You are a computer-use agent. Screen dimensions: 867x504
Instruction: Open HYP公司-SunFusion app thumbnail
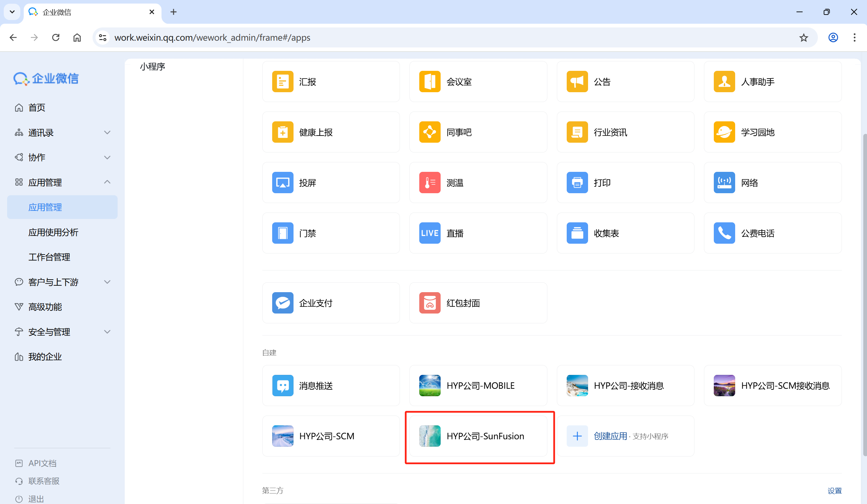tap(429, 436)
